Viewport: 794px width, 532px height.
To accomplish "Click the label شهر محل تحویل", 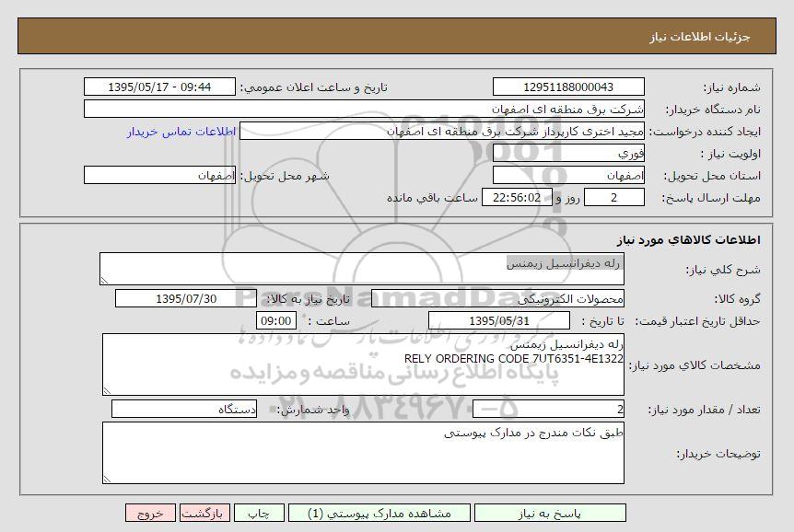I will coord(285,176).
